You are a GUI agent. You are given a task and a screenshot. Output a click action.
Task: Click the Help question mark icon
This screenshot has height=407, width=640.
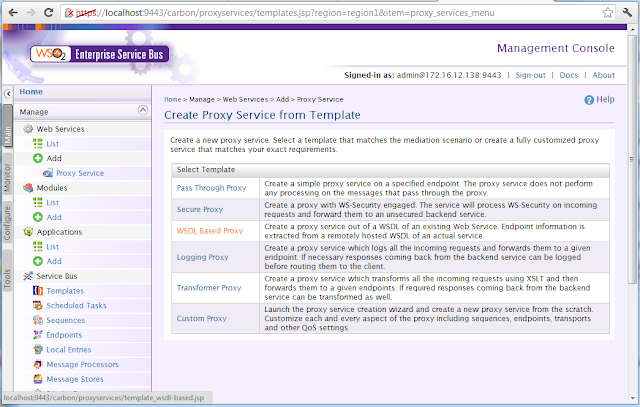click(x=589, y=100)
